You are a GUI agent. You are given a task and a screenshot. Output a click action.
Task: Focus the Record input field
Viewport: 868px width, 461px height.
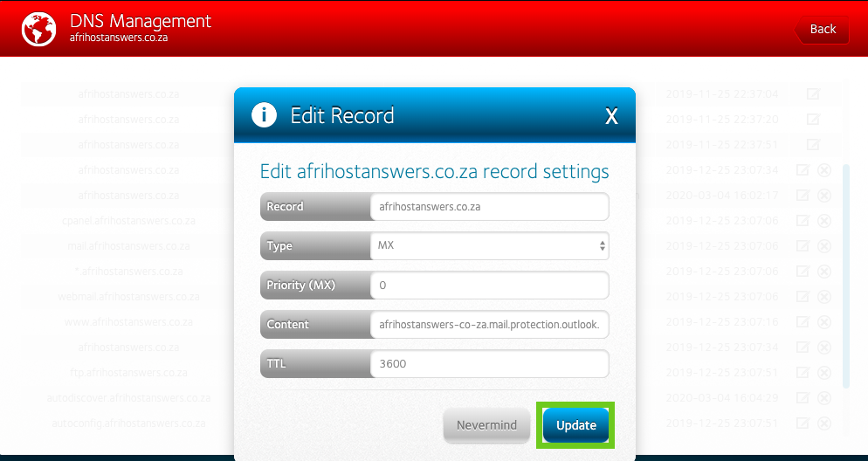[x=489, y=206]
